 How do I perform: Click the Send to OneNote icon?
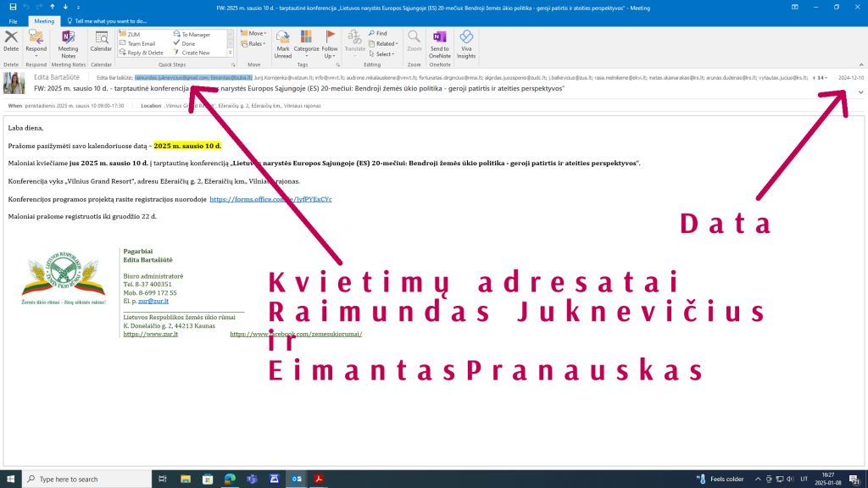(x=439, y=44)
